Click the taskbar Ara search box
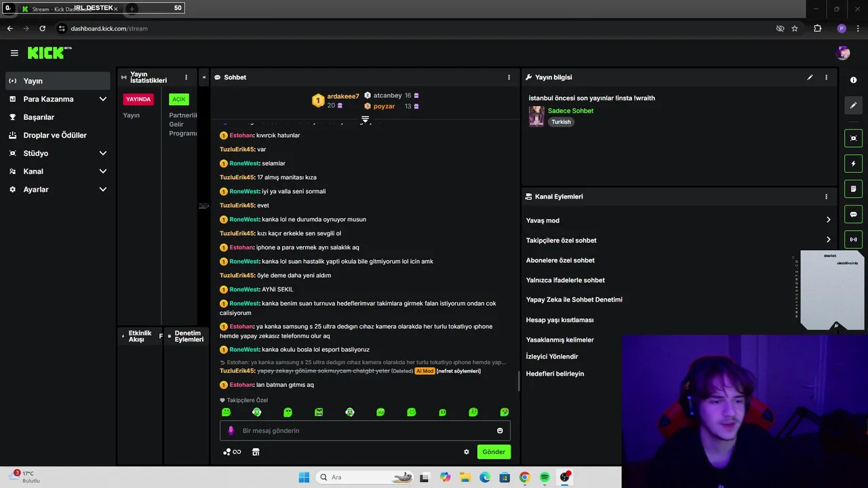 (366, 477)
